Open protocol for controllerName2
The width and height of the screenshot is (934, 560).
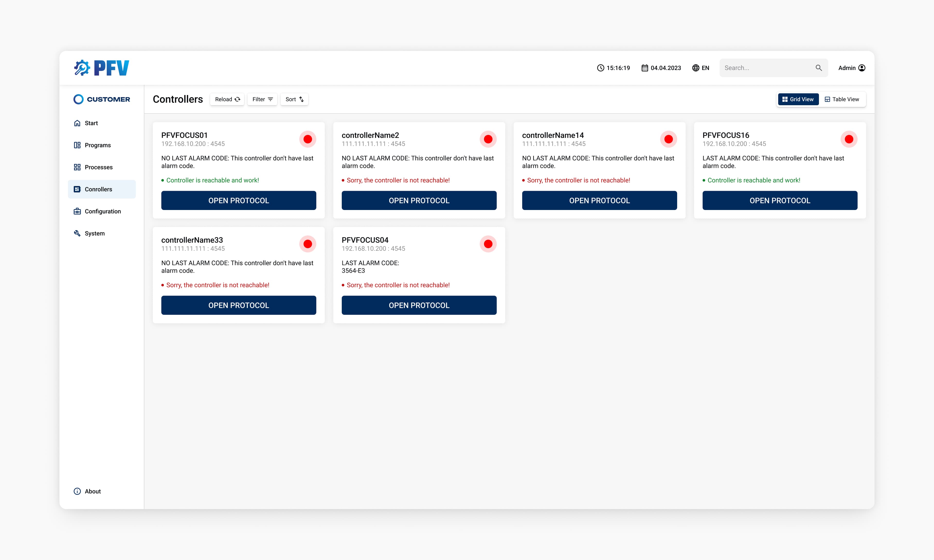(x=419, y=200)
